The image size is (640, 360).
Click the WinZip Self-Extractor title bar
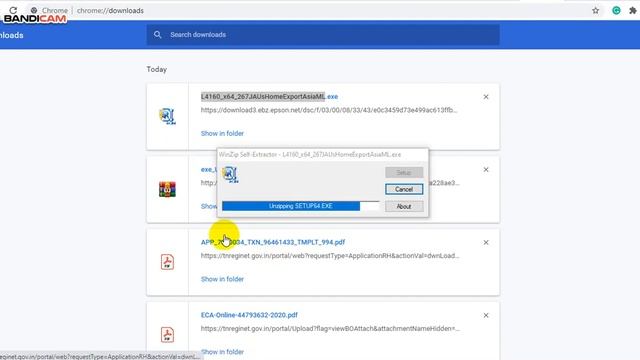point(322,154)
